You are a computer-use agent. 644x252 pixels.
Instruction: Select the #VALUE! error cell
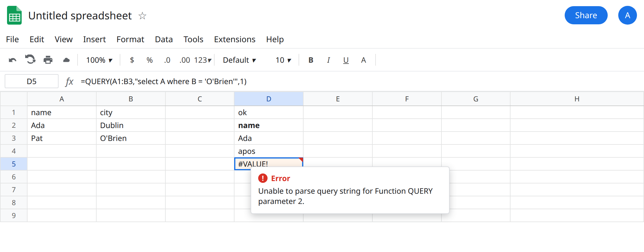269,164
